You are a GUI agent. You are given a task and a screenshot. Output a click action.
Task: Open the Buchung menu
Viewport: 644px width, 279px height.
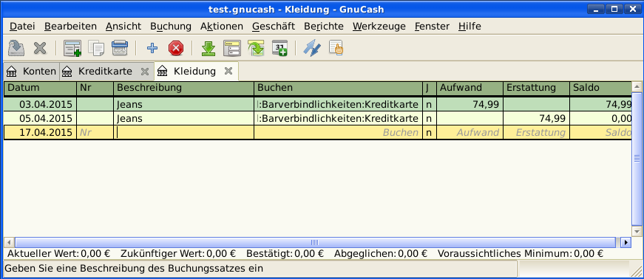click(171, 27)
